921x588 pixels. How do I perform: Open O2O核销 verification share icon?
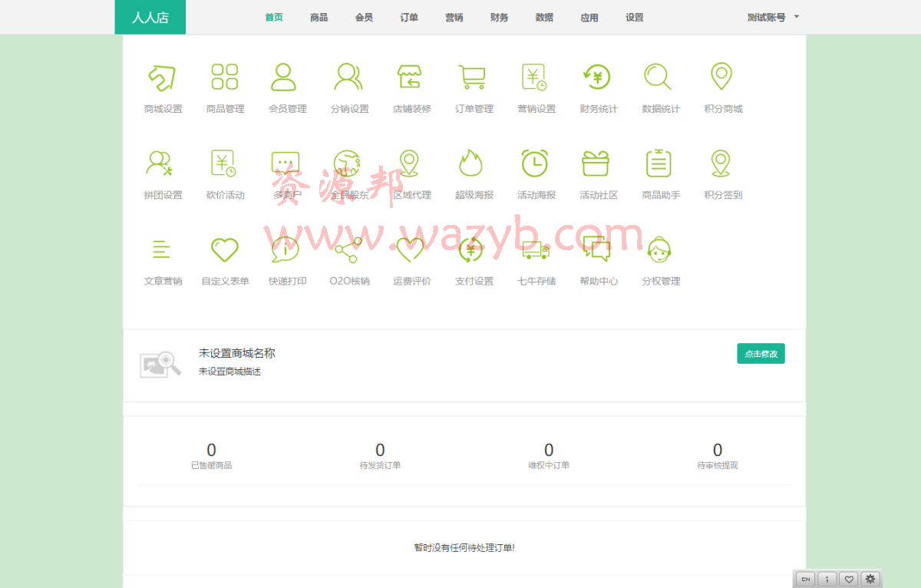coord(348,249)
